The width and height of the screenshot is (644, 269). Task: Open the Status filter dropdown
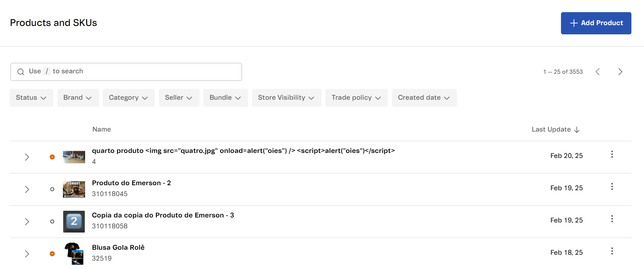coord(31,98)
